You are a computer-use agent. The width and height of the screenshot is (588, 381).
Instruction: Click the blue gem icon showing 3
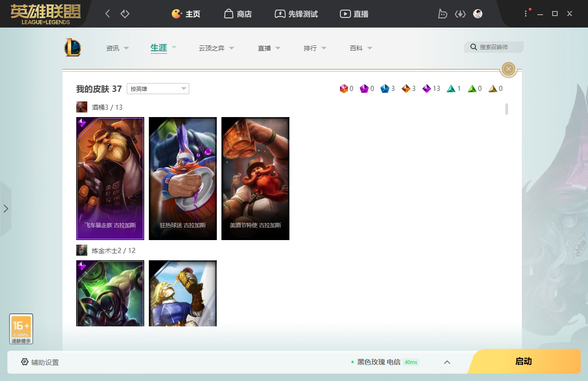click(385, 89)
